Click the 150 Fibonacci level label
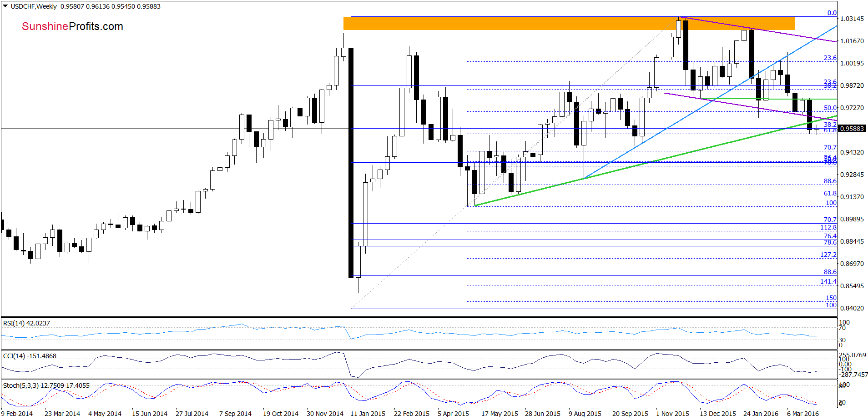868x420 pixels. [x=832, y=298]
